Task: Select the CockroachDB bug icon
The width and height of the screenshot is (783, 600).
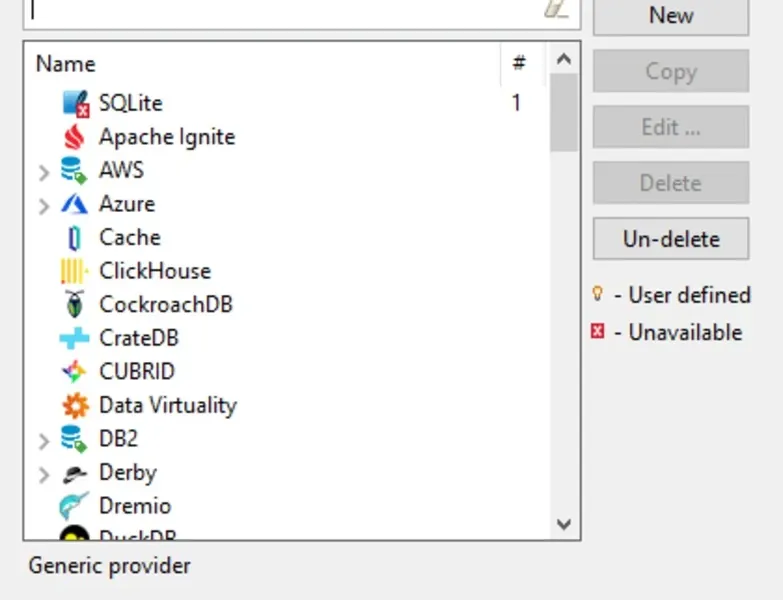Action: (x=75, y=304)
